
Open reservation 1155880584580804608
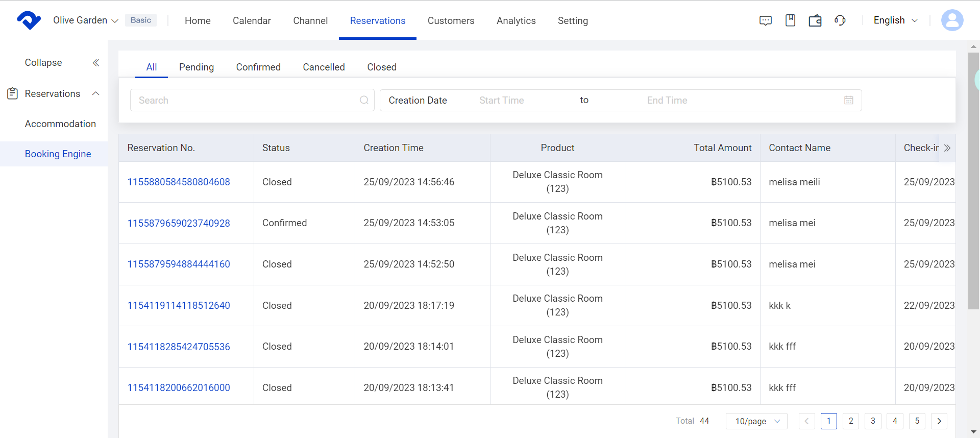[x=179, y=182]
